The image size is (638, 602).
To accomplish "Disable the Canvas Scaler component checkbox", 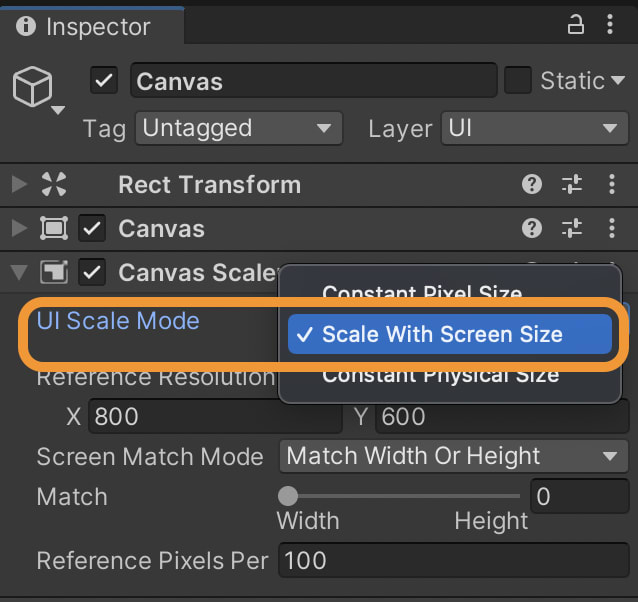I will (92, 272).
